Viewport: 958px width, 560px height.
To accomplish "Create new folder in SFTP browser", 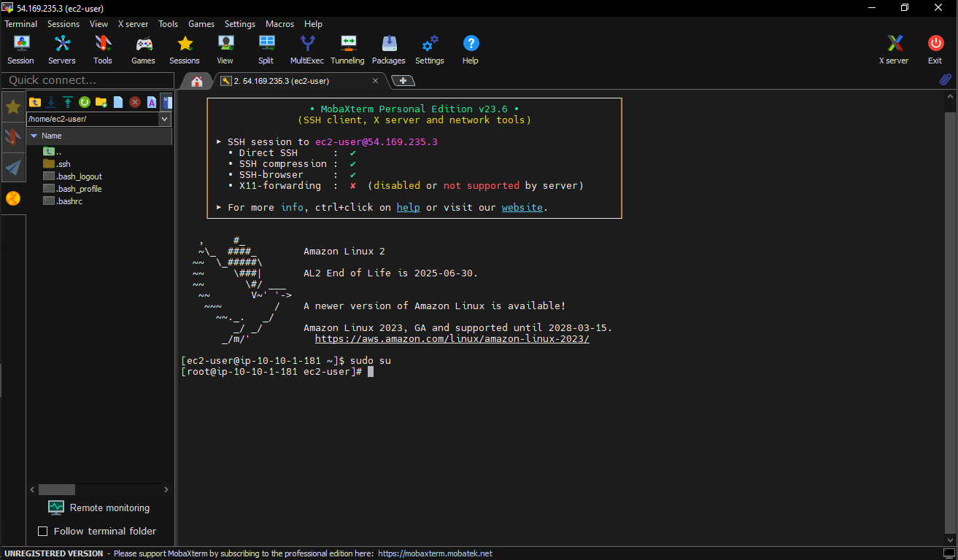I will tap(101, 102).
